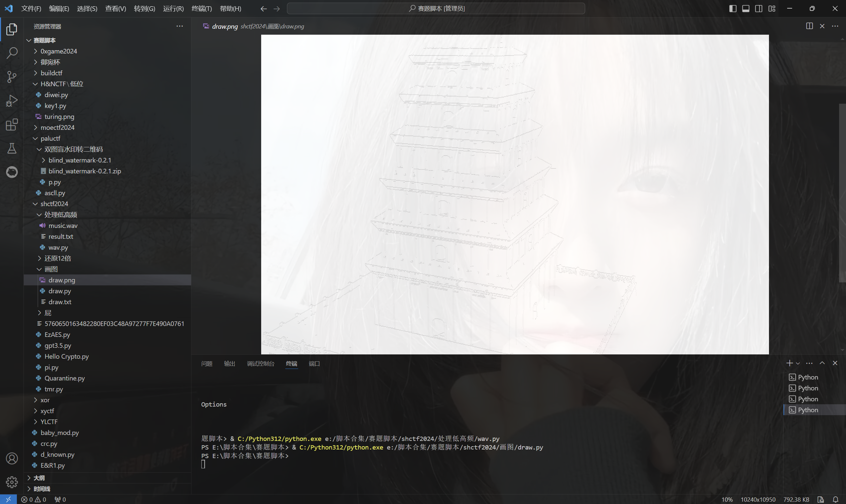Open the 文件(F) menu
846x504 pixels.
click(x=31, y=9)
